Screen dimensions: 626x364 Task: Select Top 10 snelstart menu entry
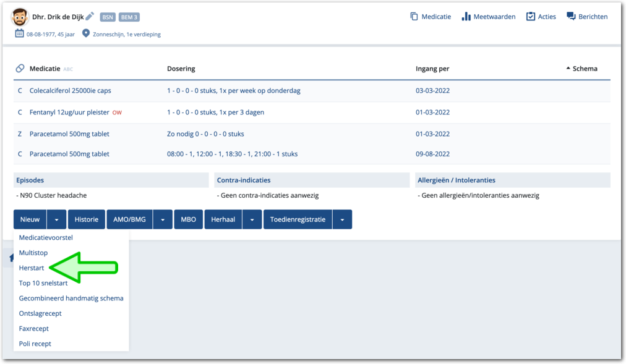(43, 283)
